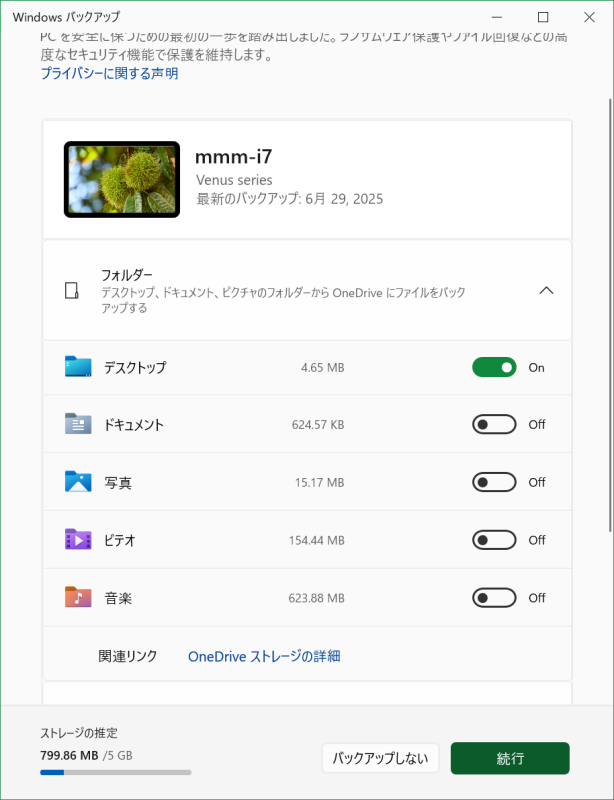The height and width of the screenshot is (800, 614).
Task: Maximize the Windows バックアップ window
Action: (x=543, y=17)
